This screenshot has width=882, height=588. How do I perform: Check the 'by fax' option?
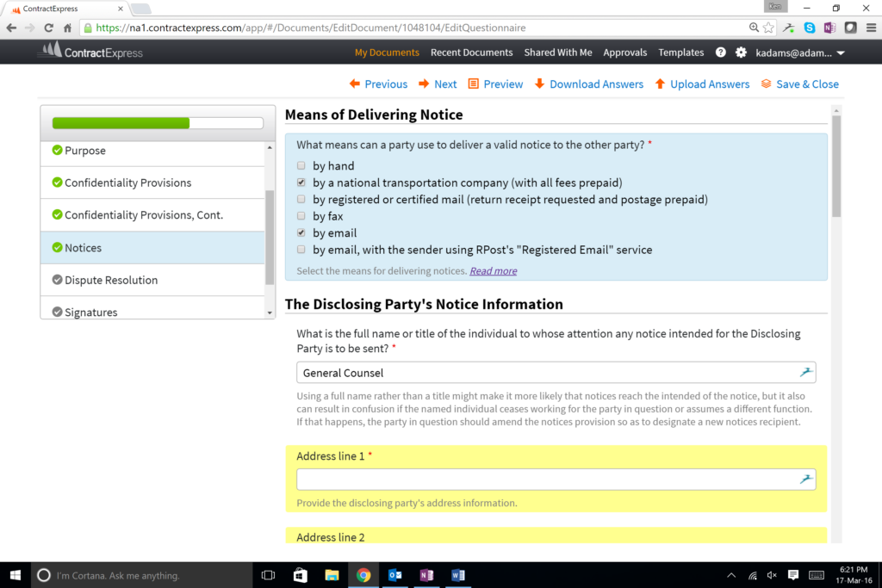pyautogui.click(x=301, y=216)
